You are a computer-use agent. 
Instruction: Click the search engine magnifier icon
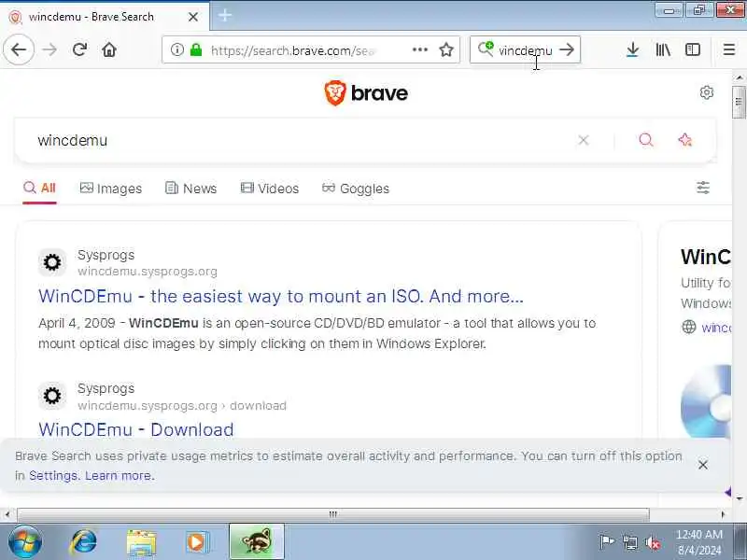pyautogui.click(x=486, y=49)
